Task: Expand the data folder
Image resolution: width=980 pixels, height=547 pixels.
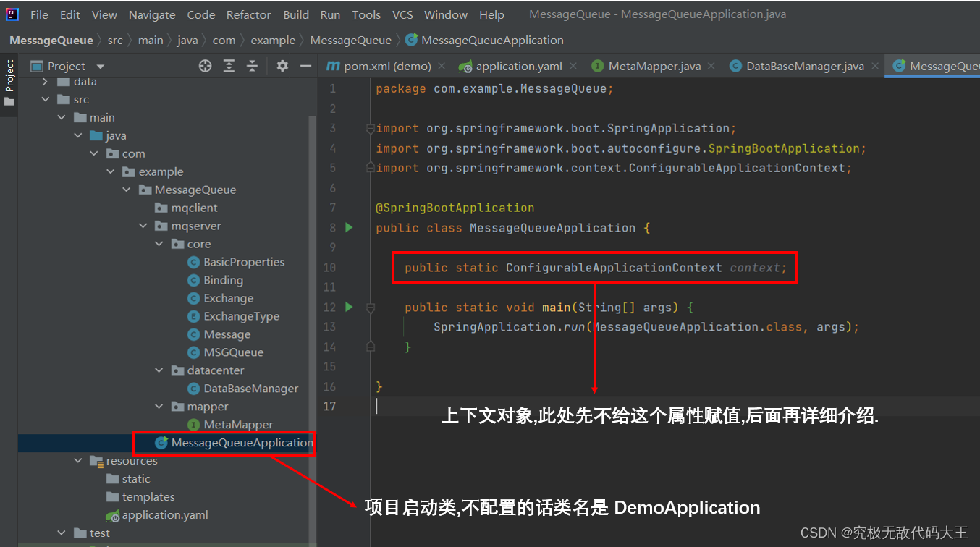Action: 46,82
